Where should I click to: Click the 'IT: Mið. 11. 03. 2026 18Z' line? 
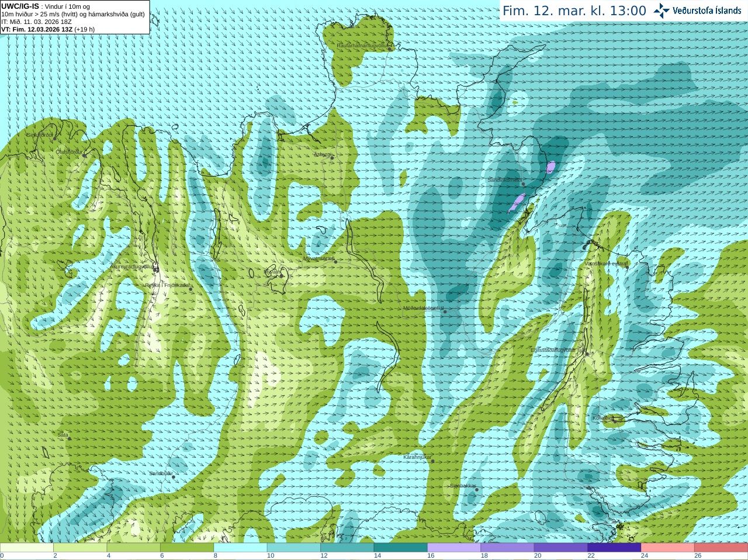36,22
